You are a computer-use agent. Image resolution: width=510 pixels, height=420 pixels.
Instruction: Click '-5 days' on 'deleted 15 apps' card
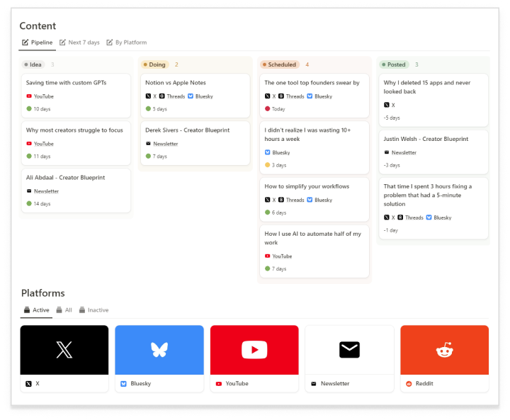[x=392, y=118]
